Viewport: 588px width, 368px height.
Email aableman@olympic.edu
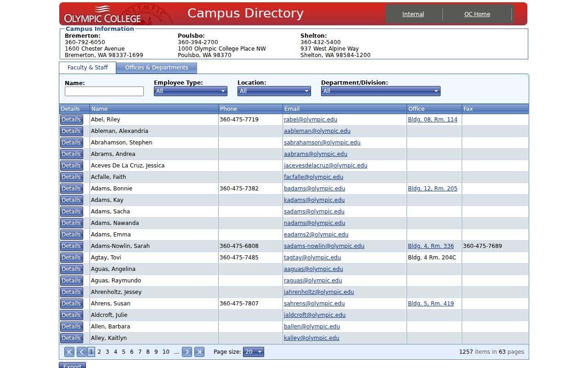tap(317, 131)
